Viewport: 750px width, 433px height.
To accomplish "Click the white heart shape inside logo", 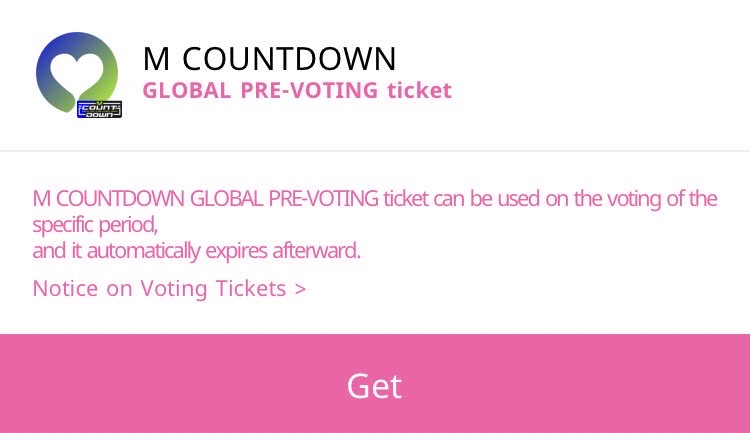I will pos(76,68).
